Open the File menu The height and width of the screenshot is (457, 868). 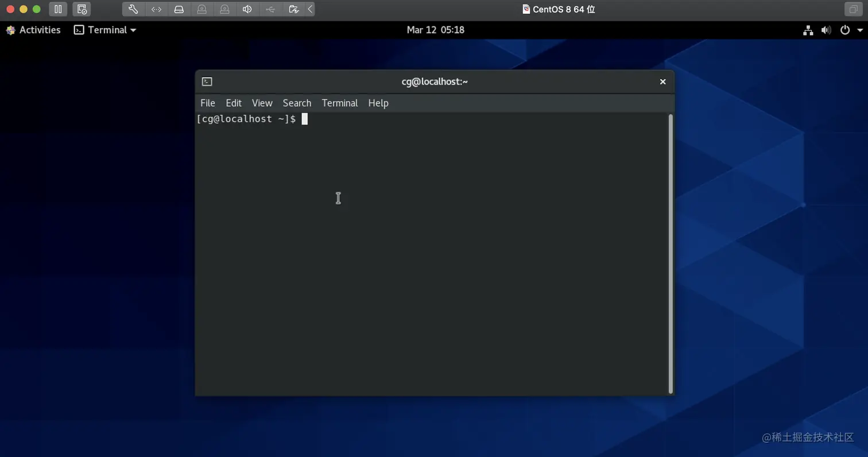point(208,103)
